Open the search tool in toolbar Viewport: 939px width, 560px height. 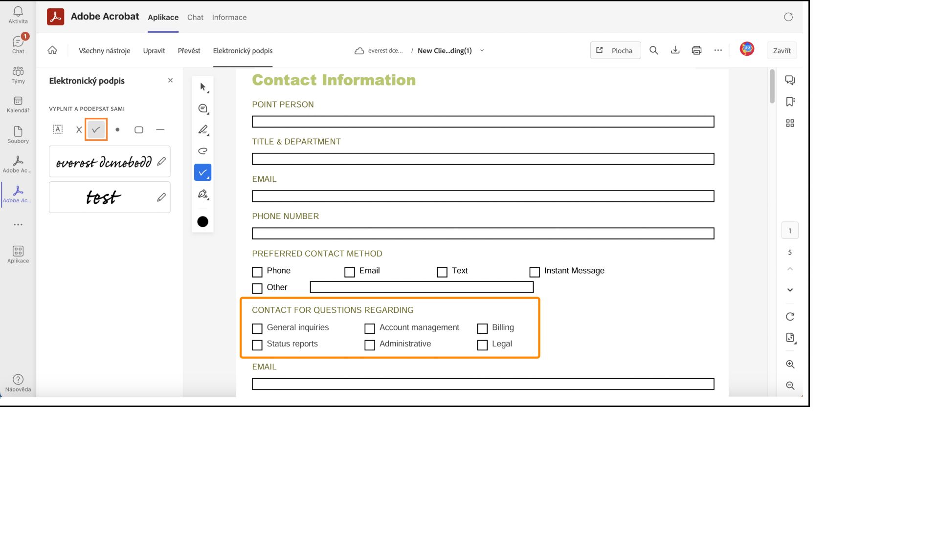[x=654, y=49]
